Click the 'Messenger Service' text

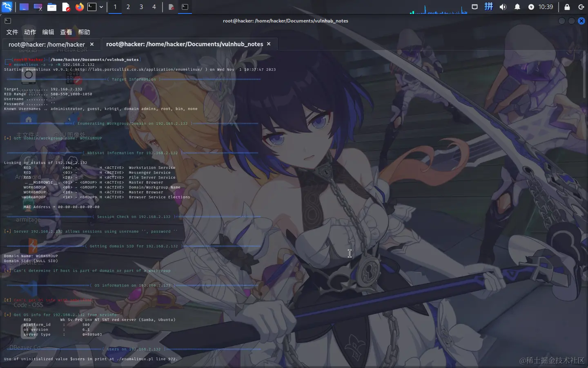click(149, 173)
